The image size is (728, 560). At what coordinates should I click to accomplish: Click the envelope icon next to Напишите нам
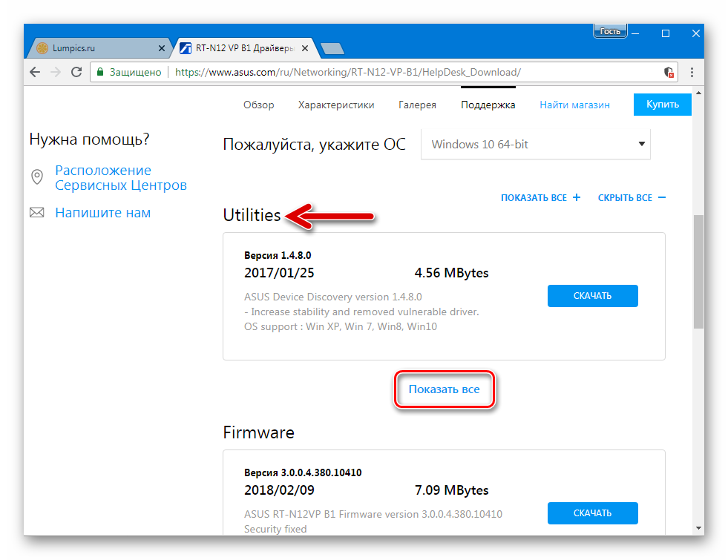click(x=36, y=212)
